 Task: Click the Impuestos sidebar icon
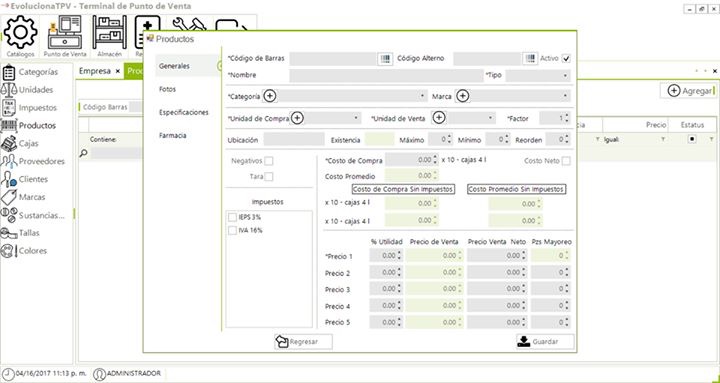click(x=9, y=107)
